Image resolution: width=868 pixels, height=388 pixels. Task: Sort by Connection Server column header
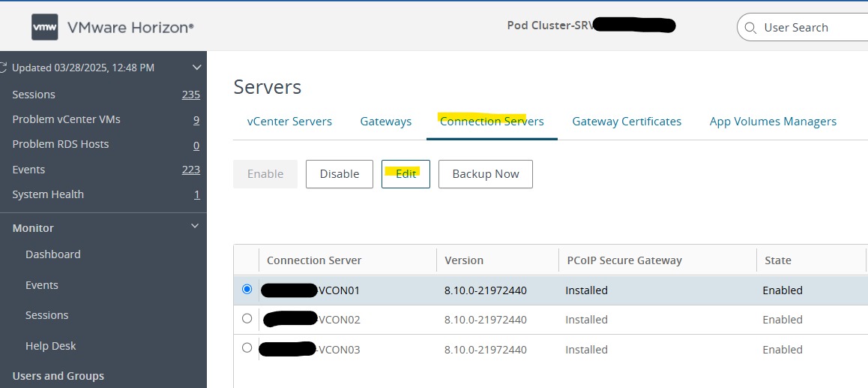[x=314, y=260]
